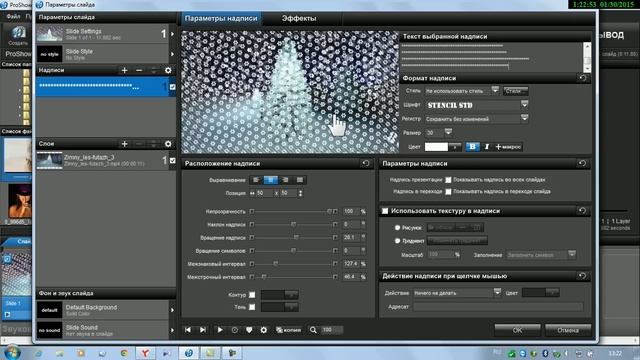640x360 pixels.
Task: Add a new layer with the Слои plus icon
Action: (x=124, y=144)
